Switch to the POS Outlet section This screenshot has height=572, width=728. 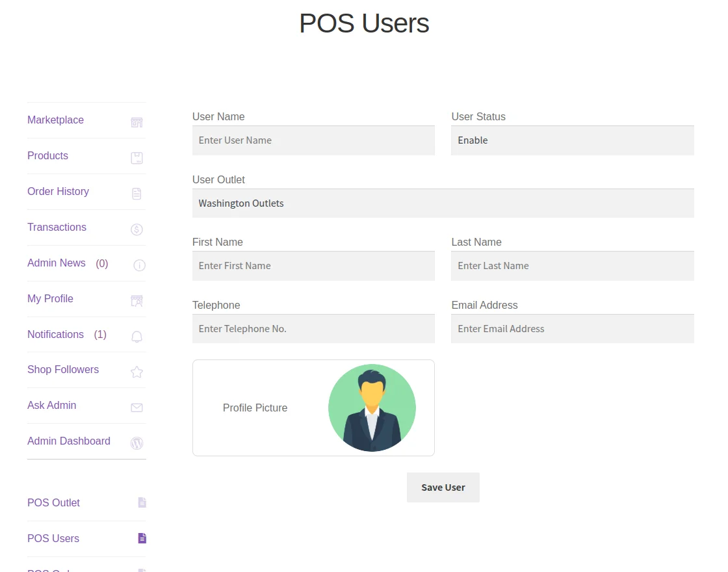click(53, 502)
